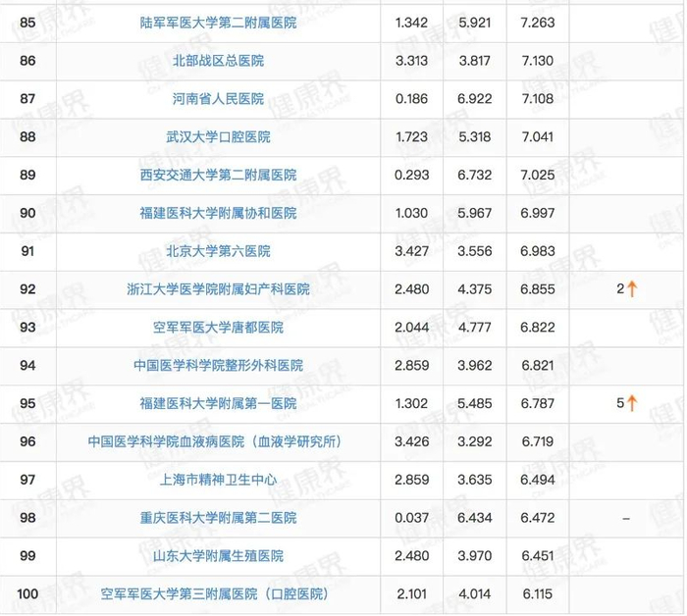Open 空军军医大学唐都医院 link

(218, 327)
